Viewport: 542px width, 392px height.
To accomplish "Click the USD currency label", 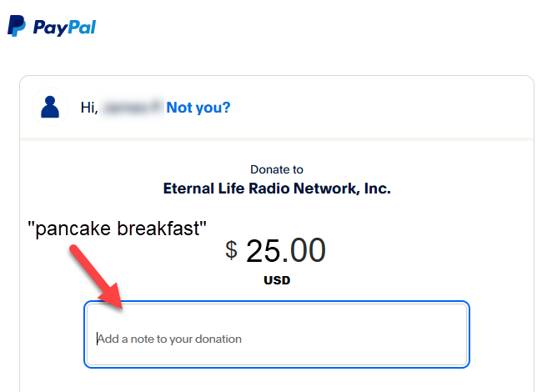I will point(277,280).
